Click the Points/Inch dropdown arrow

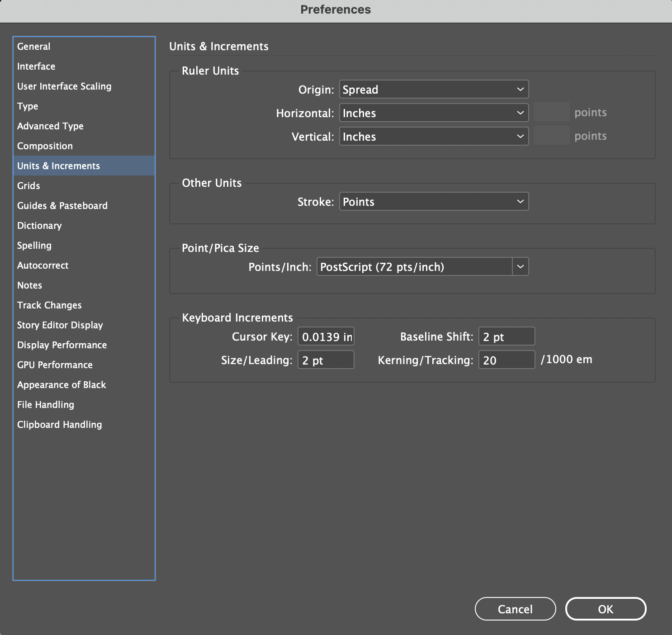(x=520, y=267)
